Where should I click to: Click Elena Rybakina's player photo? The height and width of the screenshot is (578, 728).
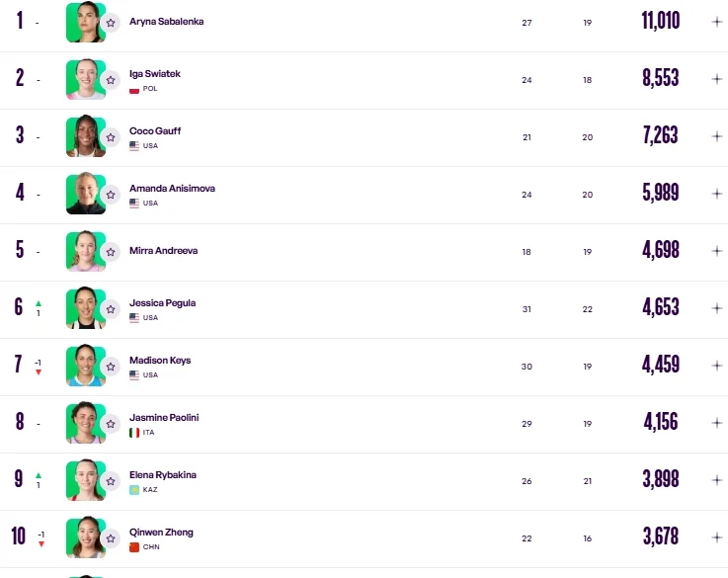[x=84, y=480]
